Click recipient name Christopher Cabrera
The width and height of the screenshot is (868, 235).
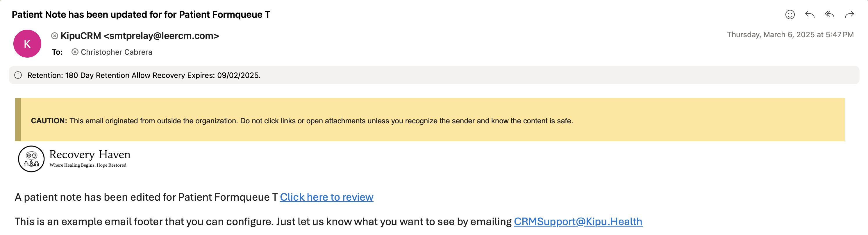116,52
